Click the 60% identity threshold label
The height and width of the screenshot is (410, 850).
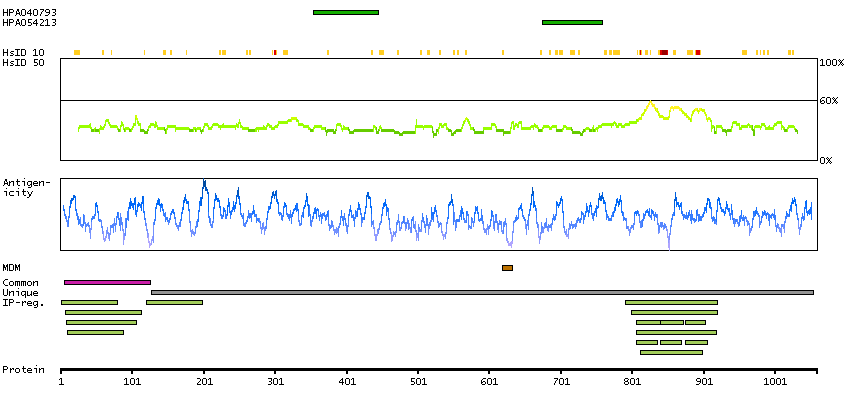(x=828, y=101)
